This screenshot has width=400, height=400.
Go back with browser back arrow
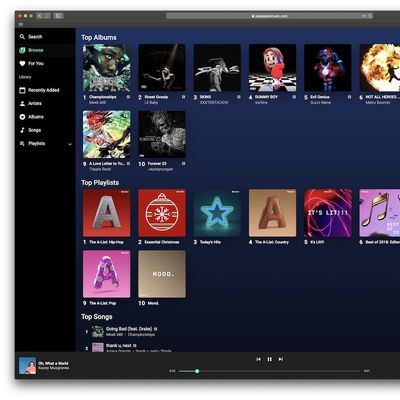pos(40,16)
